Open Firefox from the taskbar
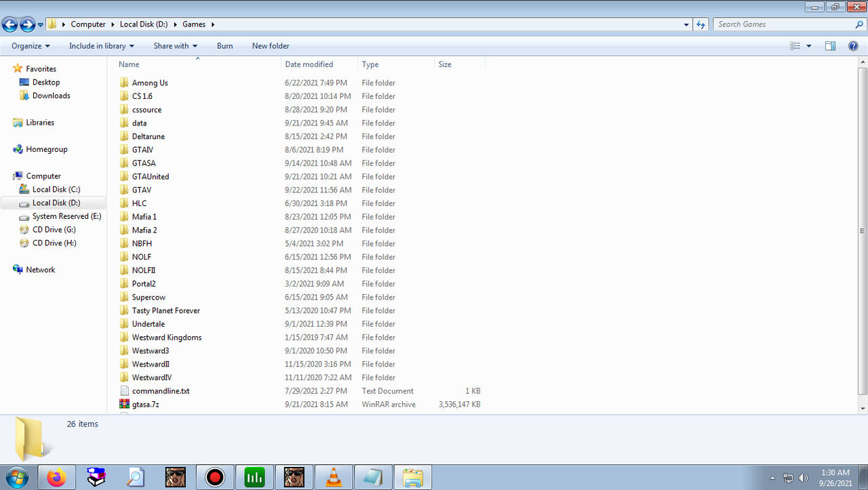Screen dimensions: 868x490 [x=56, y=477]
